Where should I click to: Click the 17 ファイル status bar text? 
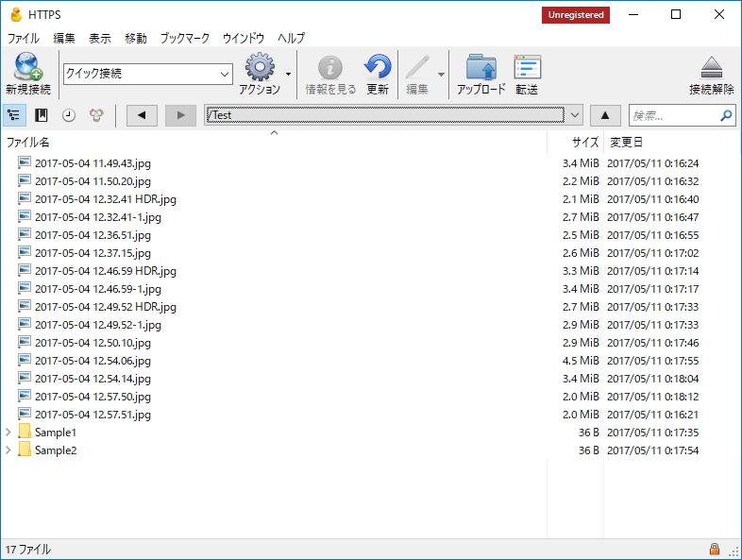[x=28, y=550]
